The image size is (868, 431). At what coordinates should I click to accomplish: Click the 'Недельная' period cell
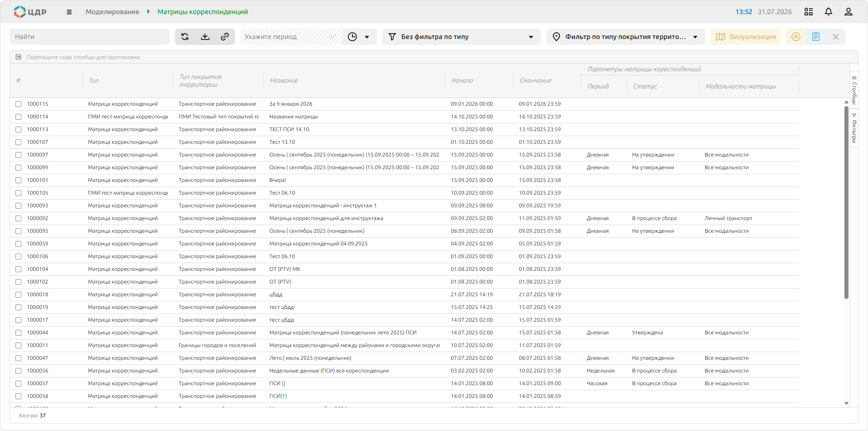601,371
